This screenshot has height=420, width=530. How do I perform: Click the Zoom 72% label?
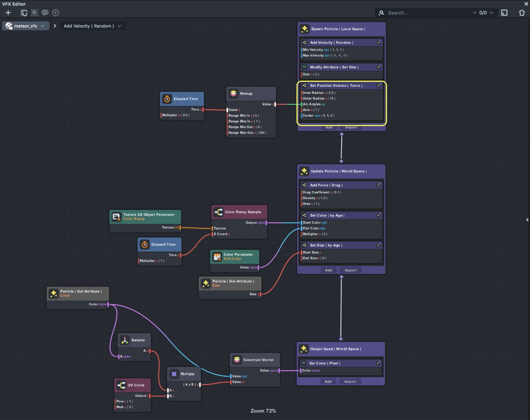click(x=263, y=411)
